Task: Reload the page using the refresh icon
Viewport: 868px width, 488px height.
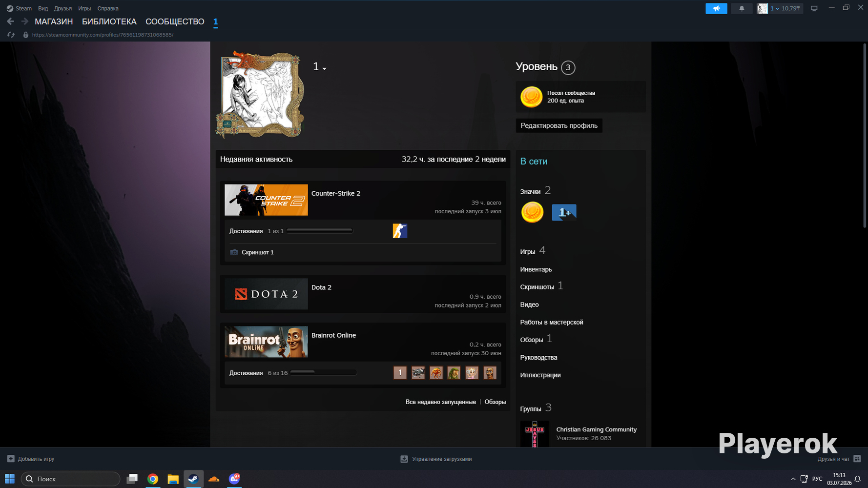Action: 11,35
